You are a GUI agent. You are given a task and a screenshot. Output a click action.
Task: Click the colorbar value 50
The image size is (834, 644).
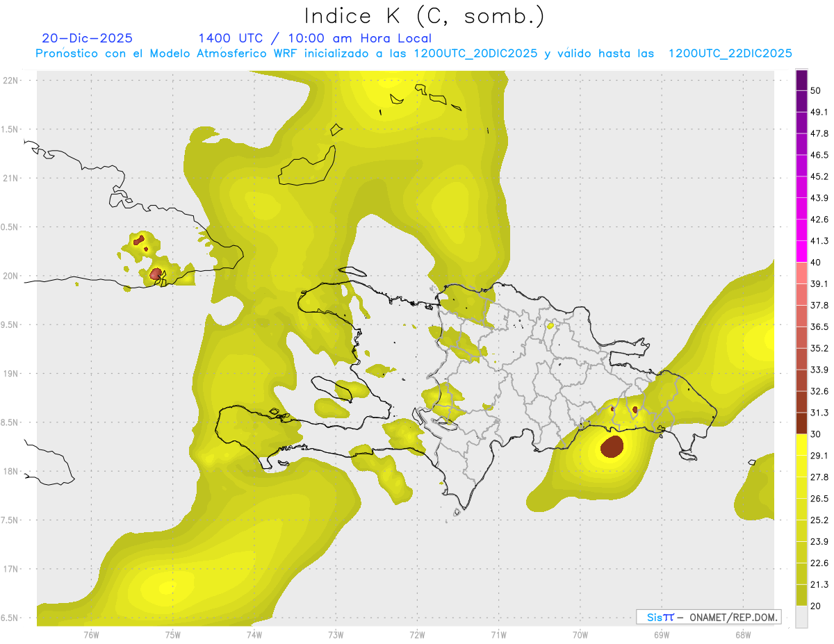815,90
